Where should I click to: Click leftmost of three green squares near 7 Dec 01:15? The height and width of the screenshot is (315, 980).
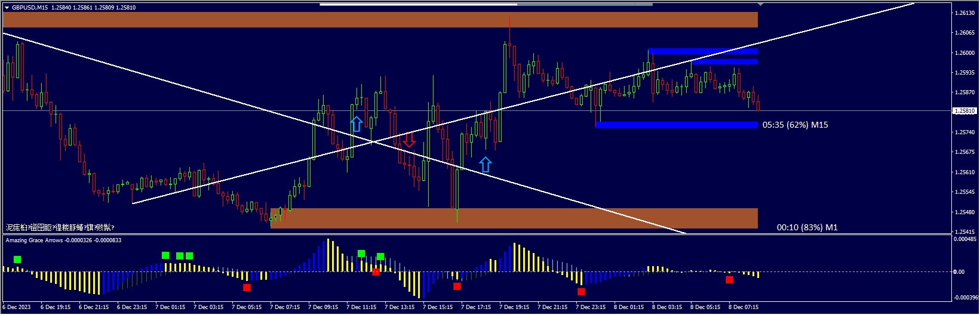(x=165, y=255)
